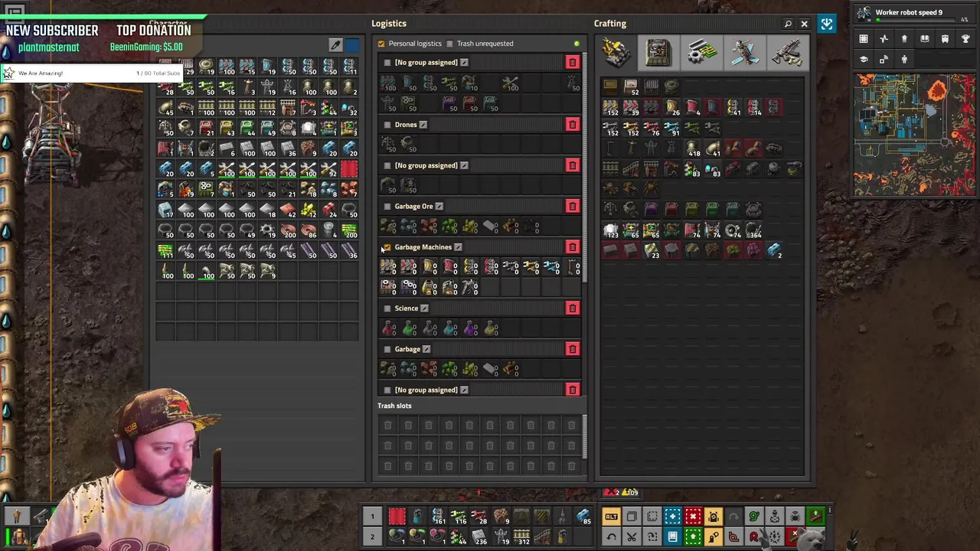
Task: Open the Production crafting tab
Action: [658, 53]
